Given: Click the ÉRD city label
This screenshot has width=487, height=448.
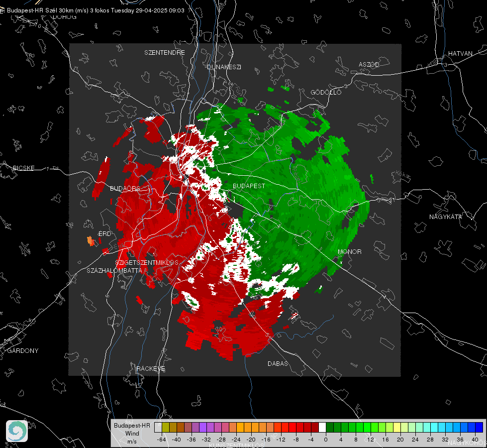Looking at the screenshot, I should pyautogui.click(x=104, y=234).
